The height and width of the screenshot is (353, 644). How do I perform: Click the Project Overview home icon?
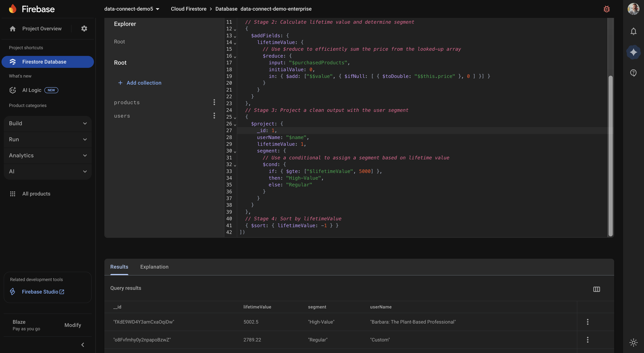(13, 28)
